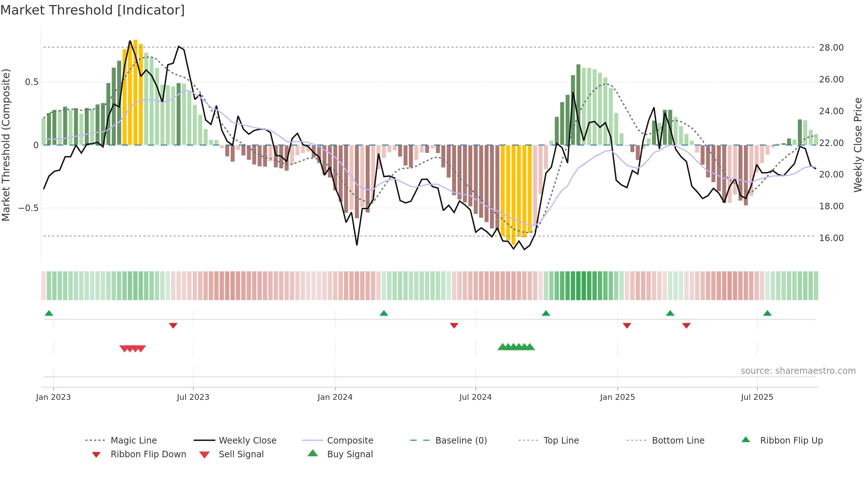868x488 pixels.
Task: Click the ribbon flip down marker before Jul 2023
Action: [173, 326]
